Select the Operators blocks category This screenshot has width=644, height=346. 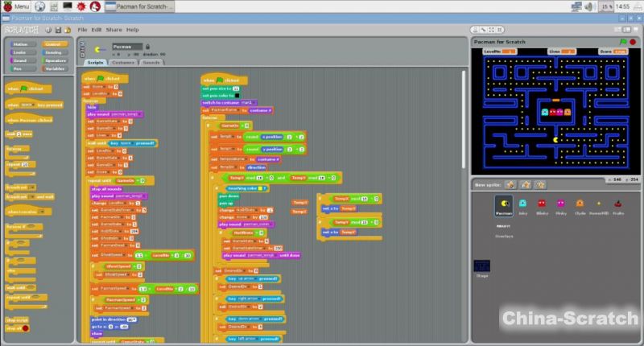click(54, 60)
